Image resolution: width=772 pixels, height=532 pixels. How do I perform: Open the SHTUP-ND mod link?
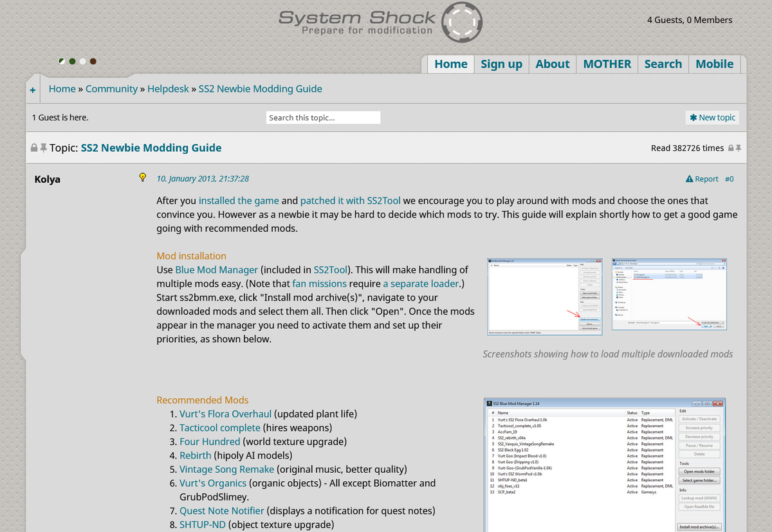(x=203, y=525)
